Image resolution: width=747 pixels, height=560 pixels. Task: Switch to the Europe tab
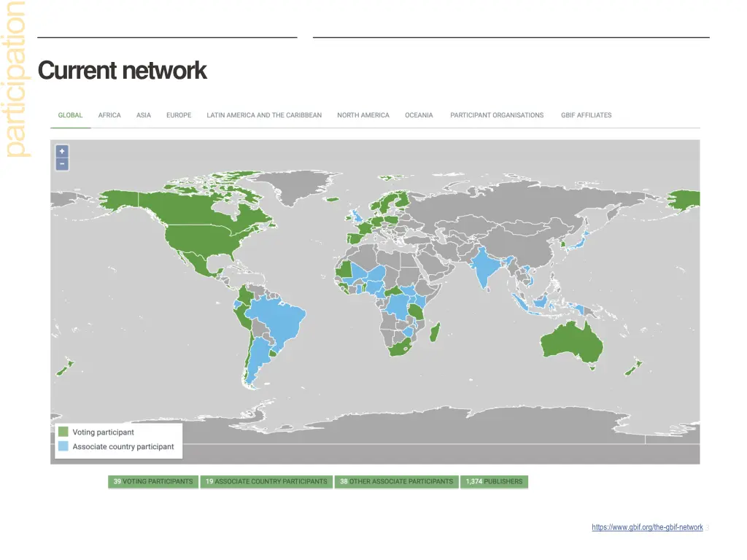point(179,115)
